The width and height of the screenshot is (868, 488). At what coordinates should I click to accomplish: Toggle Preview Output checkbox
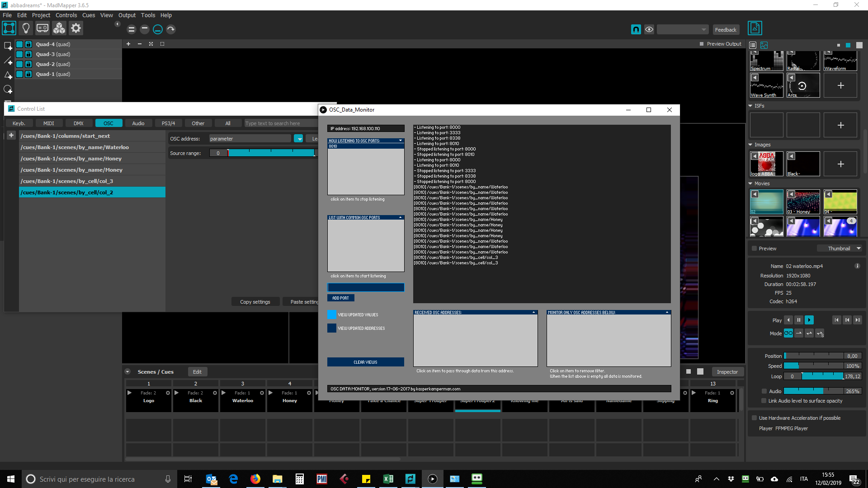tap(702, 44)
